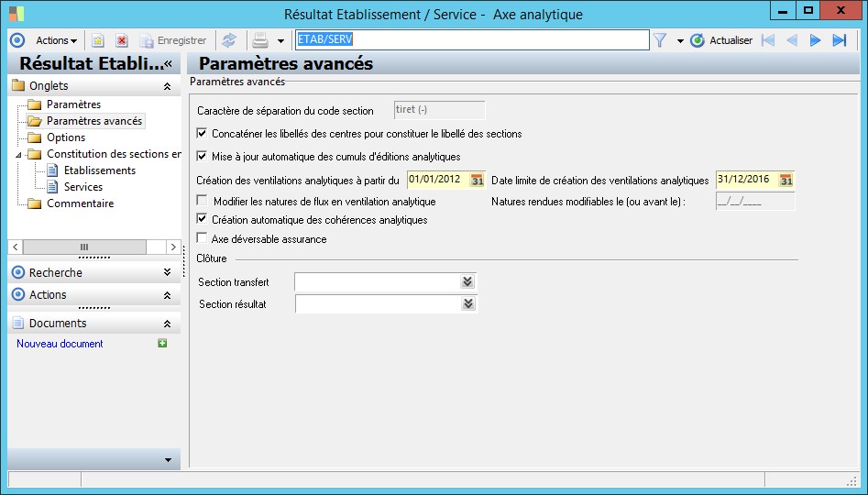Collapse the Constitution des sections node

pos(18,155)
